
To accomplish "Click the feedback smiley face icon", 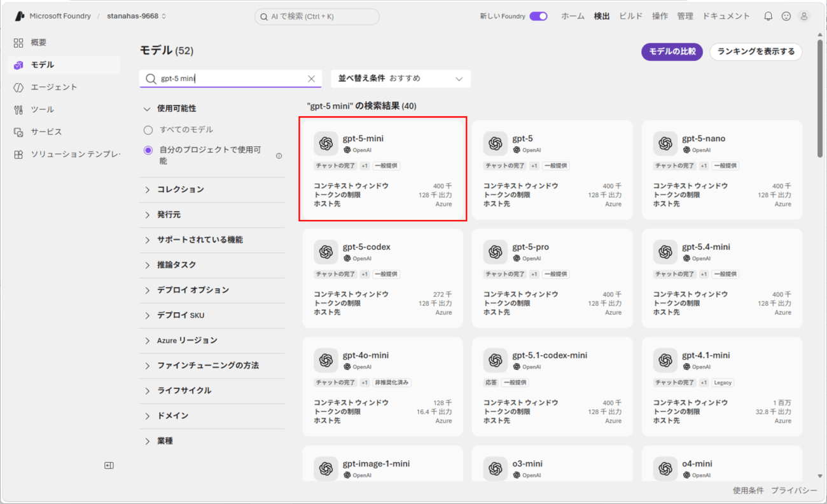I will click(x=786, y=16).
